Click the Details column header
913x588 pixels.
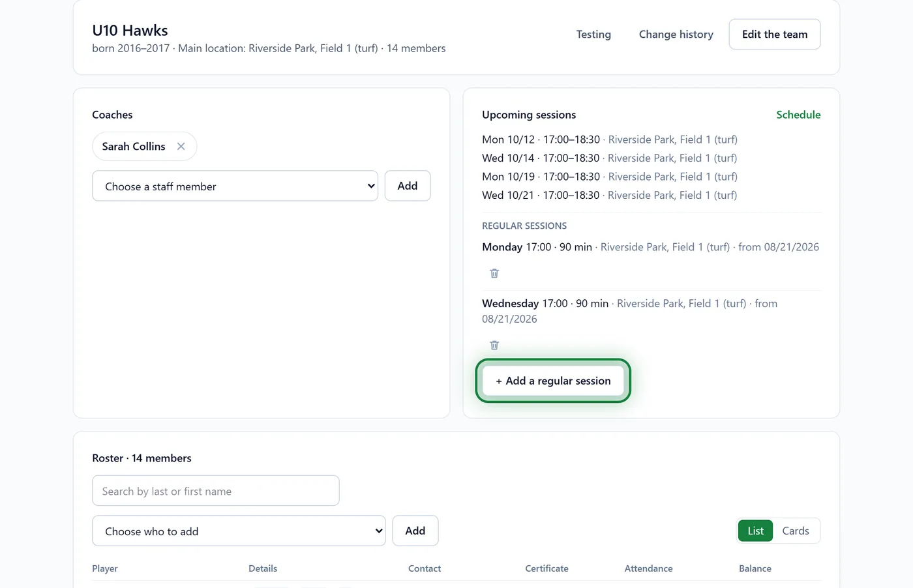(263, 568)
